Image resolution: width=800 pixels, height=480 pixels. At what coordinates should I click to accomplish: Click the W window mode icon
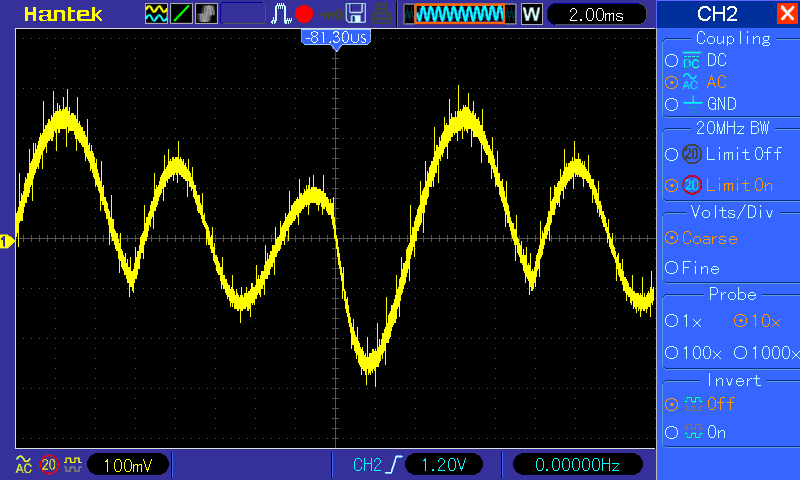coord(532,14)
